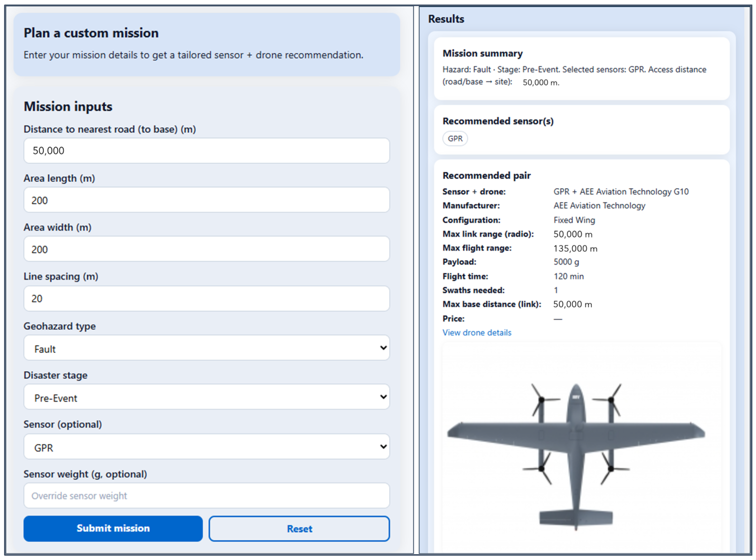The height and width of the screenshot is (560, 756).
Task: Click the Submit mission button
Action: (113, 528)
